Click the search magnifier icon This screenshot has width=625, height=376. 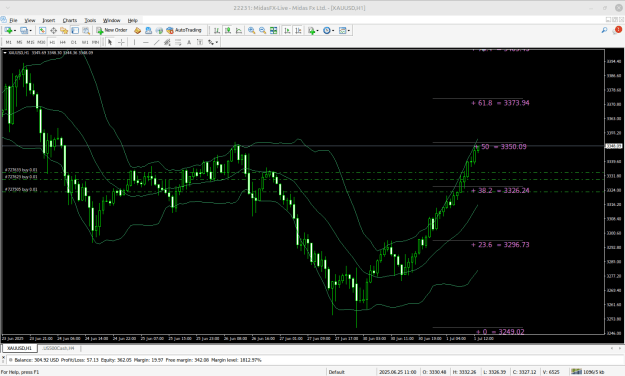[x=604, y=30]
